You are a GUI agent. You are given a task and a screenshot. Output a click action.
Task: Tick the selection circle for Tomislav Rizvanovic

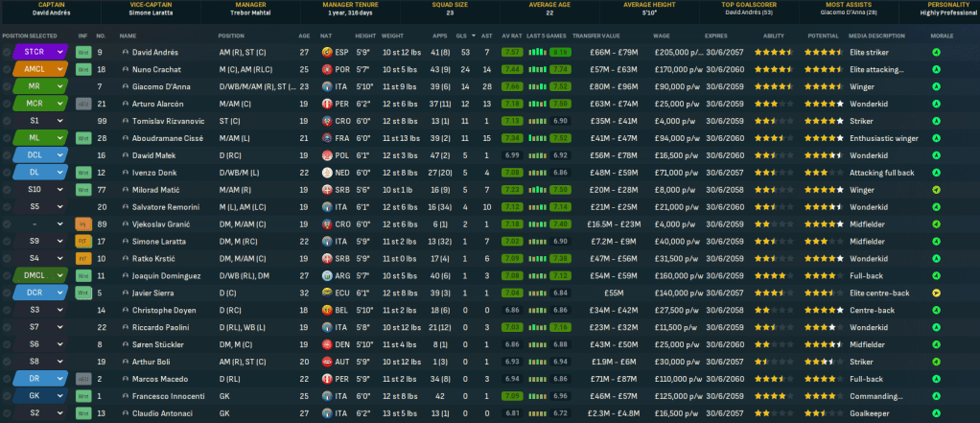pyautogui.click(x=7, y=121)
